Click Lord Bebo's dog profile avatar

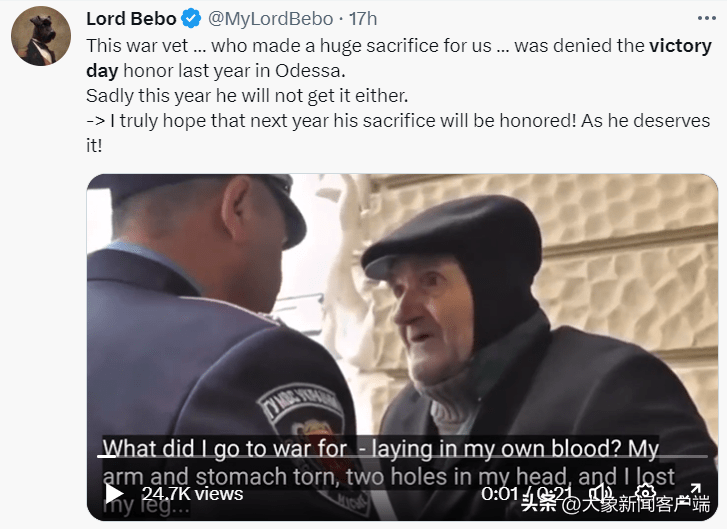pos(41,36)
